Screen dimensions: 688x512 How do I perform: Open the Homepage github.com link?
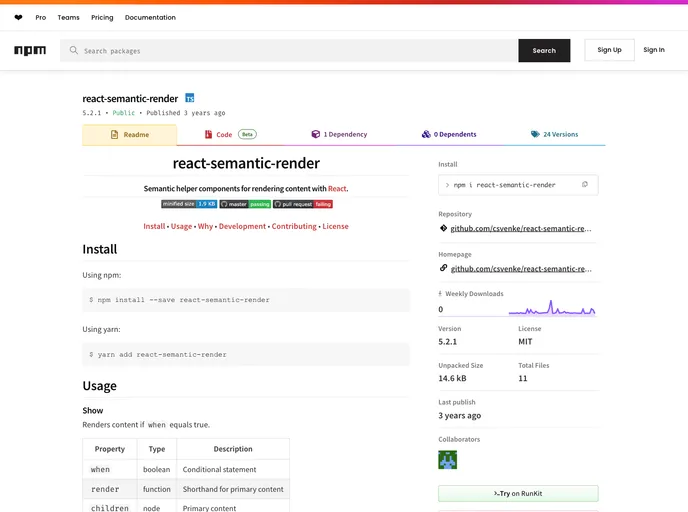click(x=521, y=269)
